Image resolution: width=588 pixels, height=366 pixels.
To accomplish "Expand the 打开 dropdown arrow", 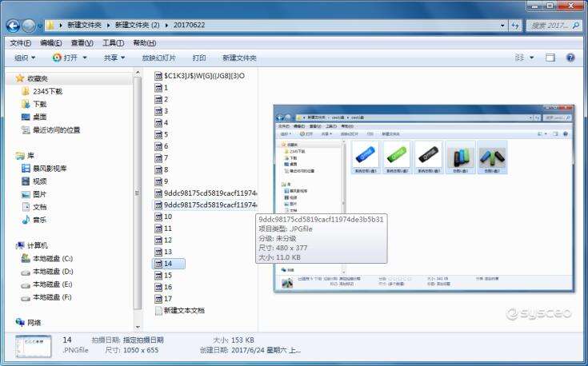I will point(84,58).
